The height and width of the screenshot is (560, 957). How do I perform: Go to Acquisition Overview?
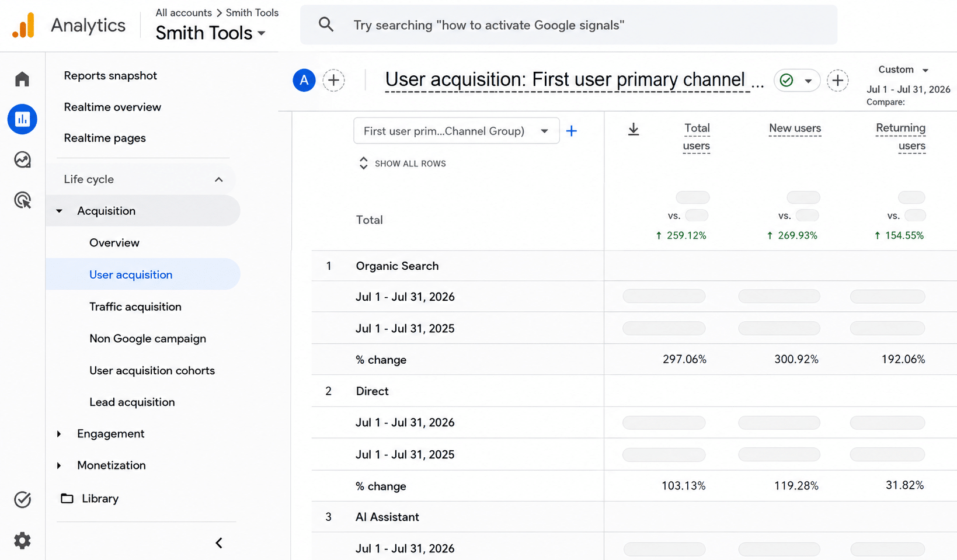click(x=114, y=243)
